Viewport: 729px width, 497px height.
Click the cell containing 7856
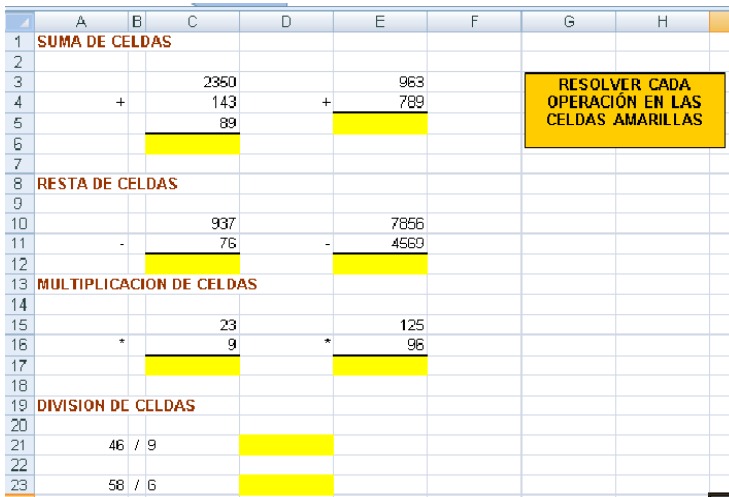[379, 224]
